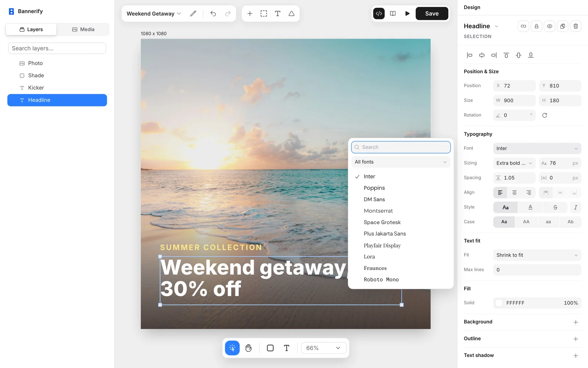Center-align the text
The width and height of the screenshot is (588, 368).
514,192
